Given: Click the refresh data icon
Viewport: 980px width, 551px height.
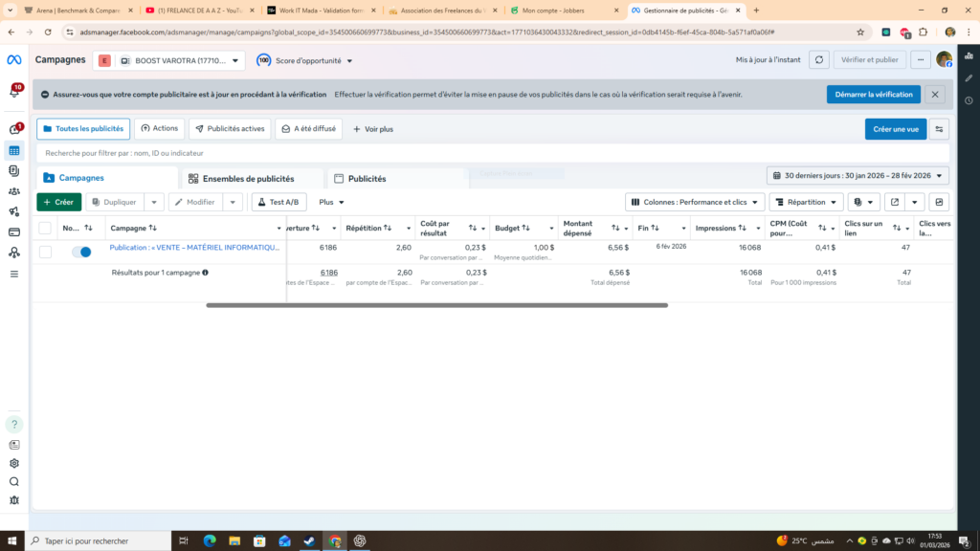Looking at the screenshot, I should tap(819, 60).
